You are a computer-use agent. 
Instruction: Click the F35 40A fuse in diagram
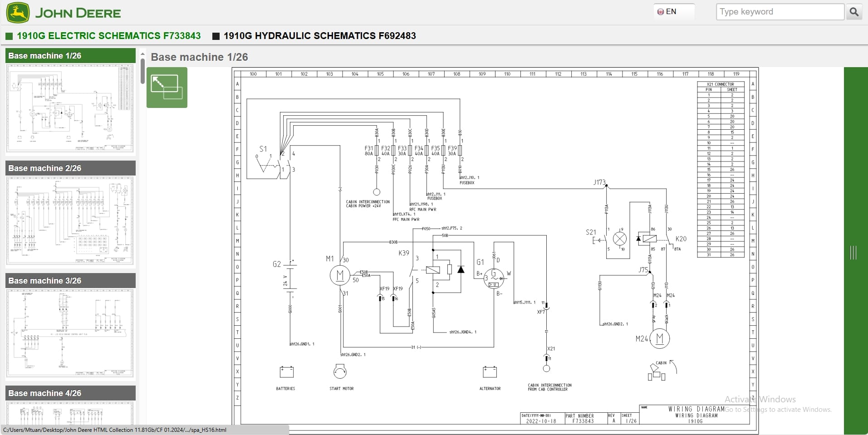tap(443, 150)
